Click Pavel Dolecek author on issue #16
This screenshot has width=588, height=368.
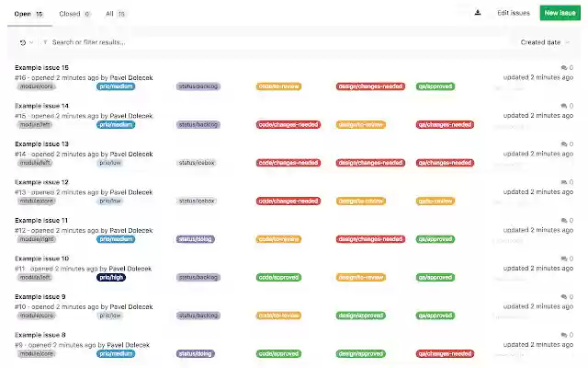pyautogui.click(x=131, y=77)
